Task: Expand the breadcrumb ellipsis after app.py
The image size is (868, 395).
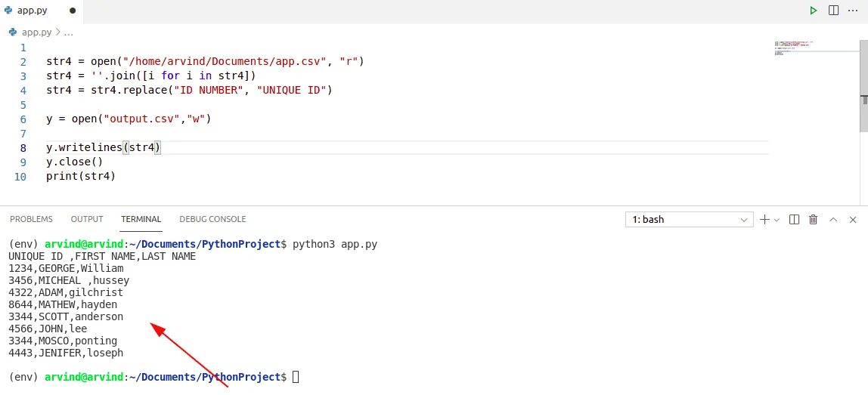Action: pos(68,32)
